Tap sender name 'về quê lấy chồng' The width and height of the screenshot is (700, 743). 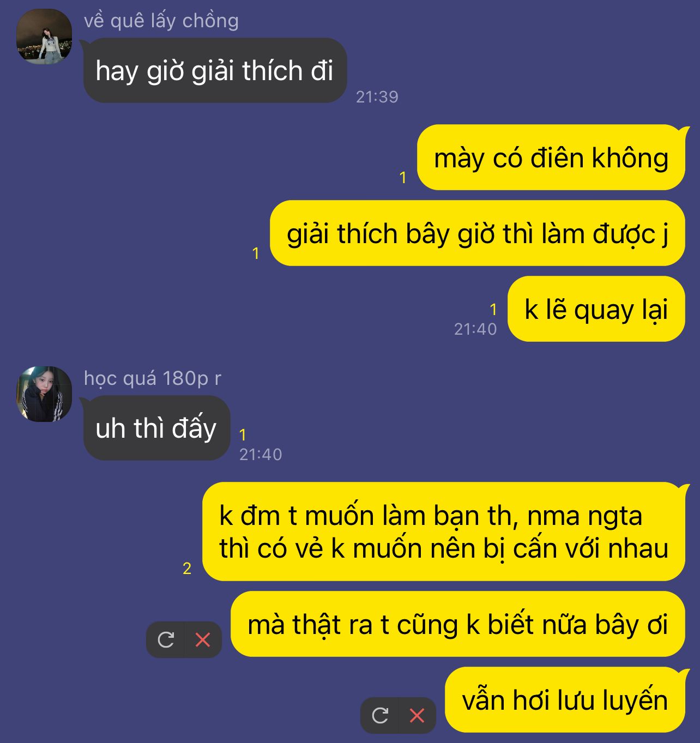tap(161, 21)
